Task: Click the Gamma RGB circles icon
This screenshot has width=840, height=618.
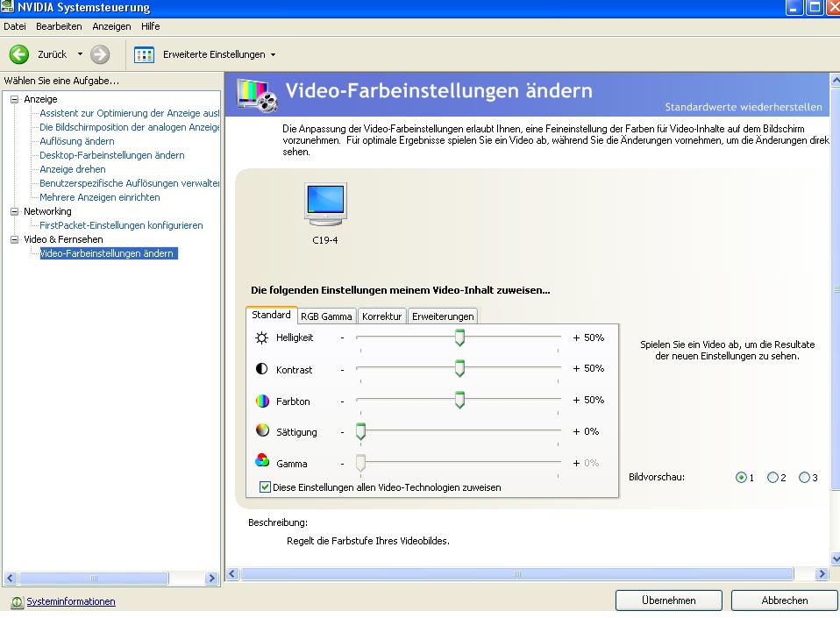Action: click(262, 460)
